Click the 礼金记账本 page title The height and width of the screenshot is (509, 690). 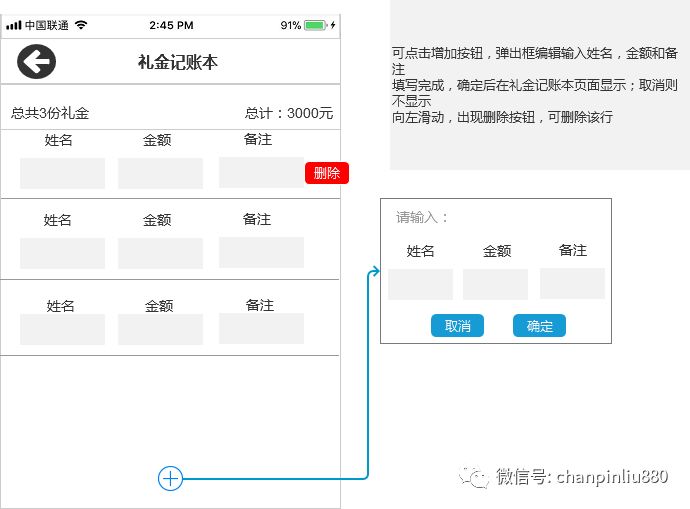[x=178, y=62]
